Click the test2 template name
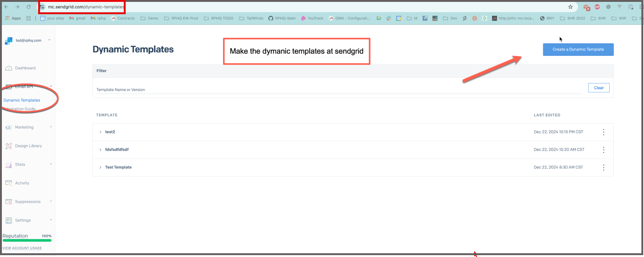 pos(110,132)
